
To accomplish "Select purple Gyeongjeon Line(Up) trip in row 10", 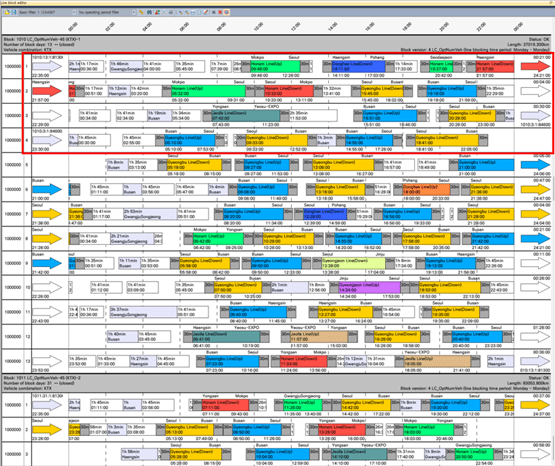I will [x=369, y=287].
